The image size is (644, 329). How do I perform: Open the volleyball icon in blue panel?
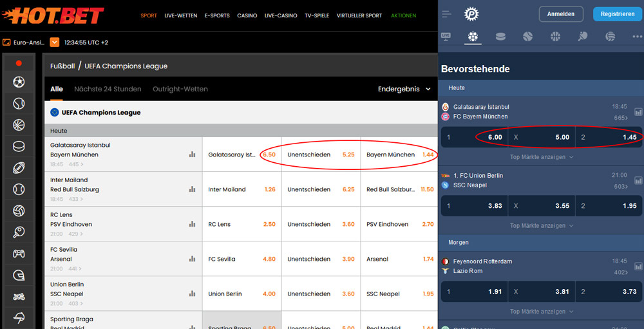coord(610,37)
